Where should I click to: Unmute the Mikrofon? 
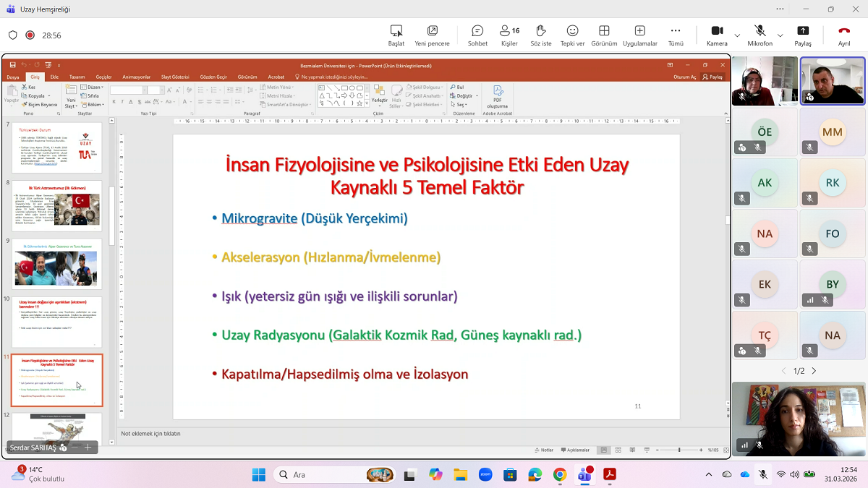(x=759, y=35)
